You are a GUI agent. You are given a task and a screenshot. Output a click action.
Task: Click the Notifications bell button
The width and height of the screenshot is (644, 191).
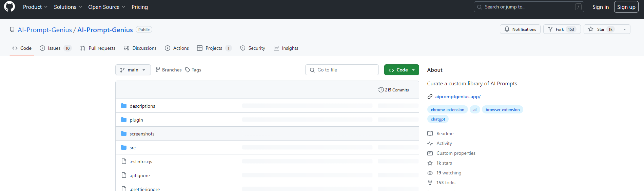click(520, 29)
